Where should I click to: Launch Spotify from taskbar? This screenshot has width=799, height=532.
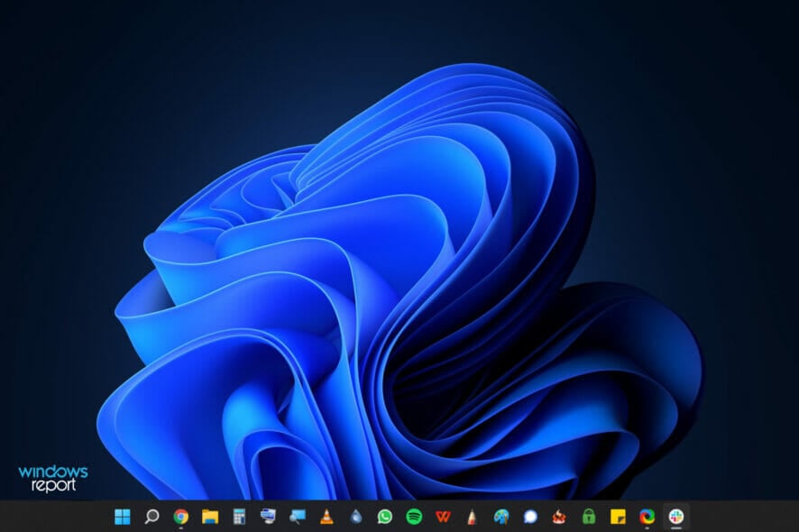(x=414, y=516)
